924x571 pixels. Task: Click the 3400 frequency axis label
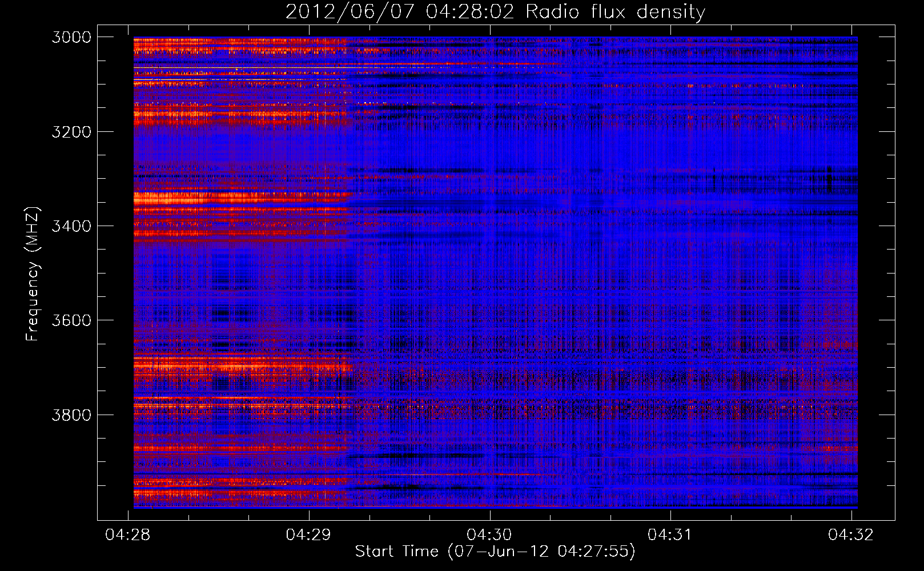click(x=71, y=226)
